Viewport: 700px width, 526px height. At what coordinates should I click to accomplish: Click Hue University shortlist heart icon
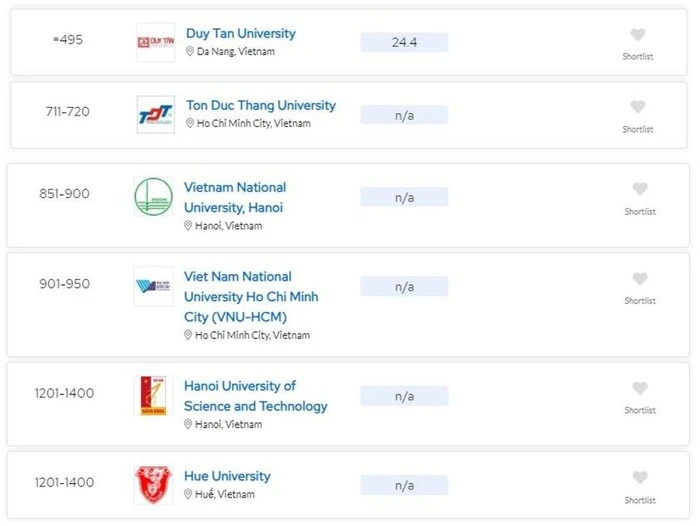tap(640, 478)
